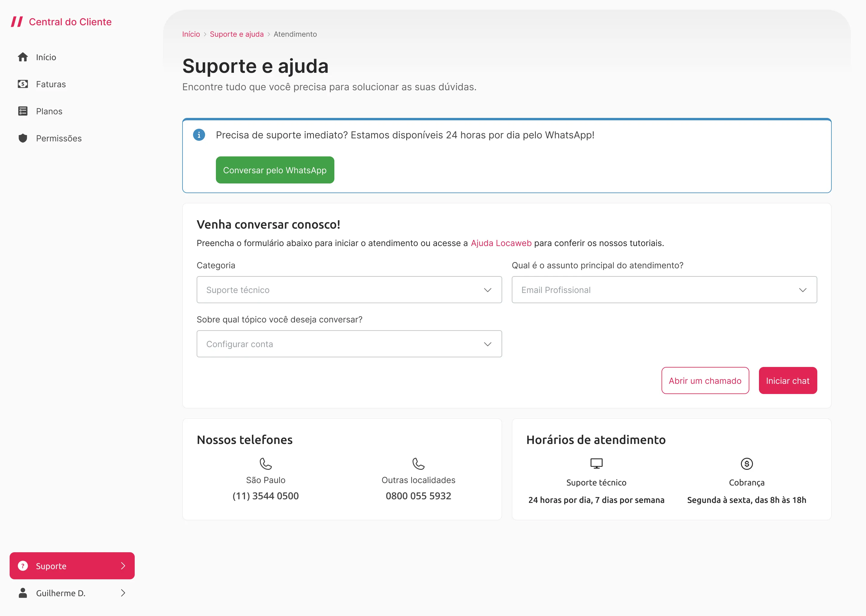Click the phone number 0800 055 5932
Viewport: 866px width, 616px height.
pyautogui.click(x=418, y=496)
